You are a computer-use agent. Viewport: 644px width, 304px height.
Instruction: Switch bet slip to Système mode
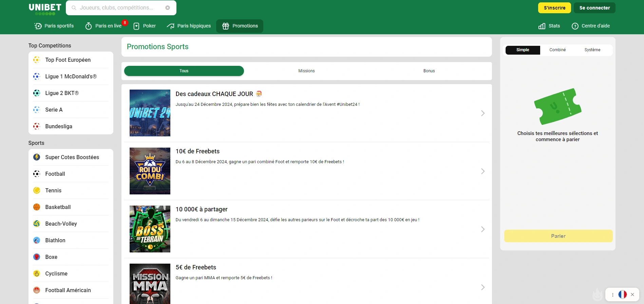pos(592,50)
